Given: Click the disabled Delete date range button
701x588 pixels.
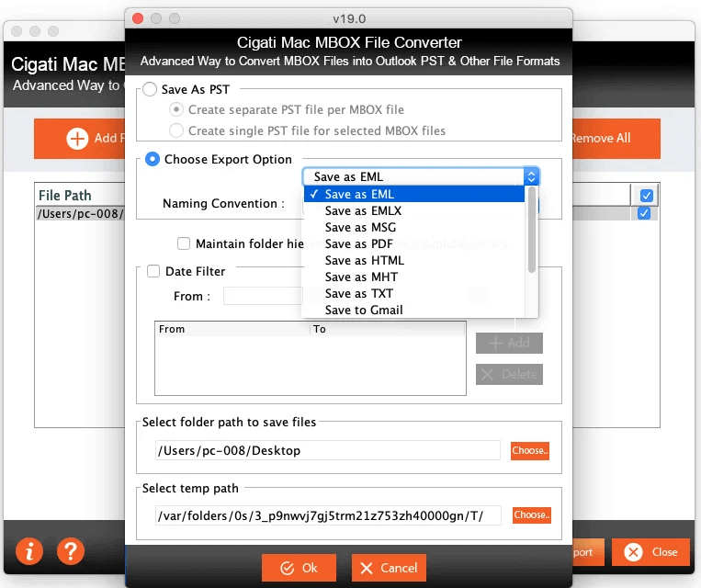Looking at the screenshot, I should tap(509, 374).
